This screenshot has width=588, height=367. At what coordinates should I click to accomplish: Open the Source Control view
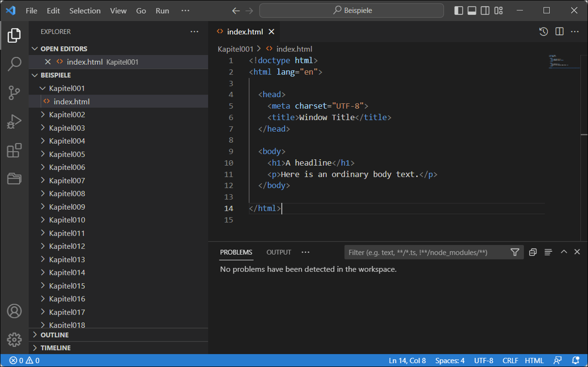(x=15, y=92)
